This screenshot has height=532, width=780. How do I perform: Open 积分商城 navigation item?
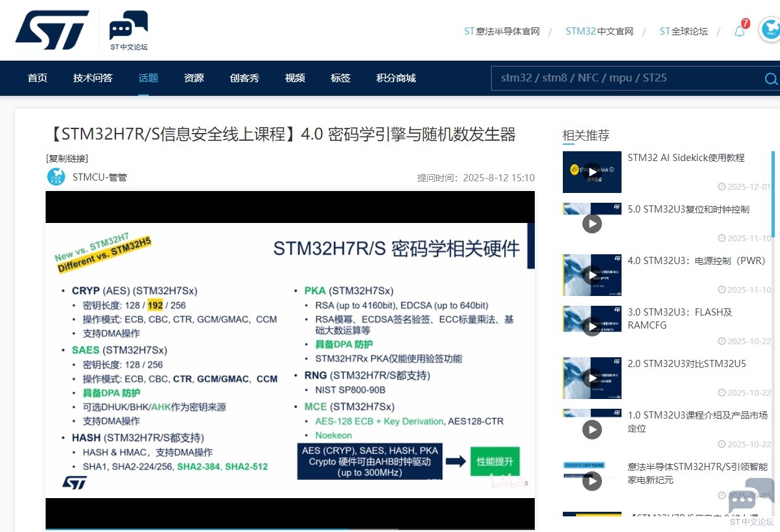(396, 78)
